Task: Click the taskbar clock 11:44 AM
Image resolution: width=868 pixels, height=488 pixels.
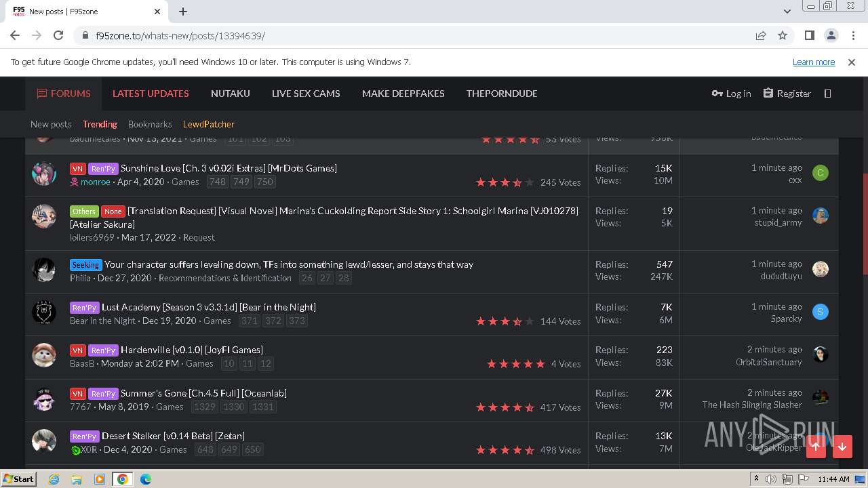Action: [833, 479]
